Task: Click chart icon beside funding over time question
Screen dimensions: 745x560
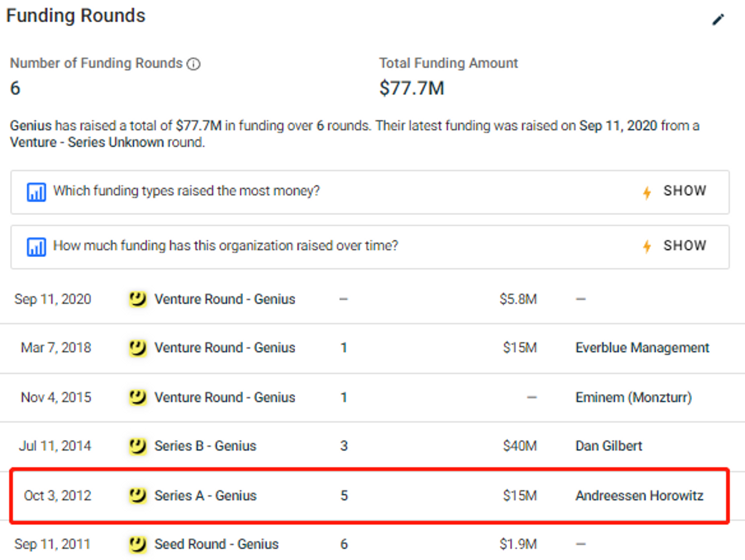Action: 36,247
